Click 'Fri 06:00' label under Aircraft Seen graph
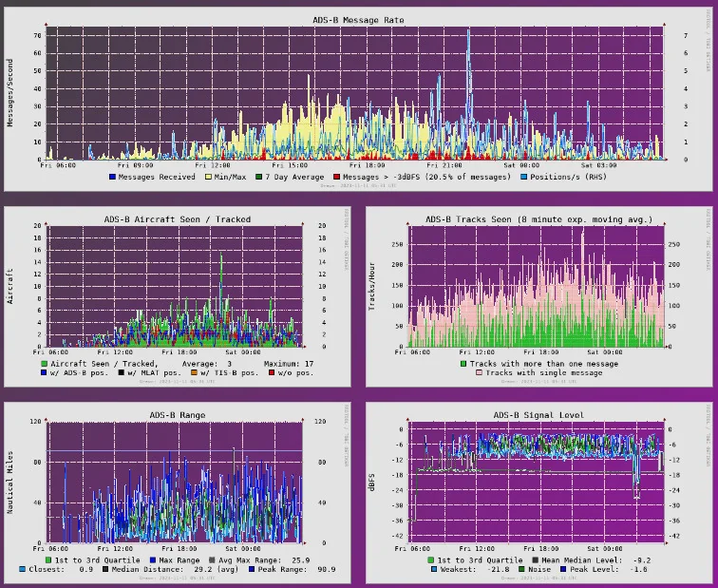 tap(50, 352)
